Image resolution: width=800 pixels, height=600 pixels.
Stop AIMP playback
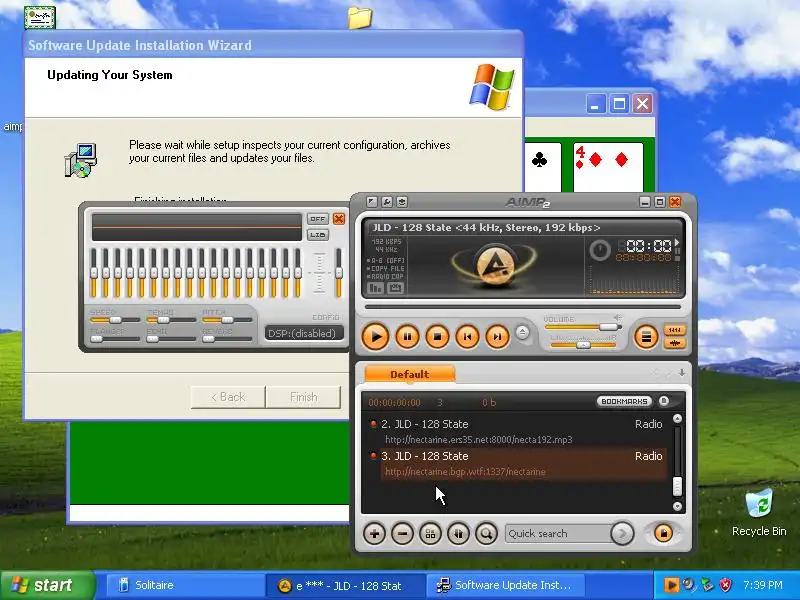pyautogui.click(x=437, y=336)
